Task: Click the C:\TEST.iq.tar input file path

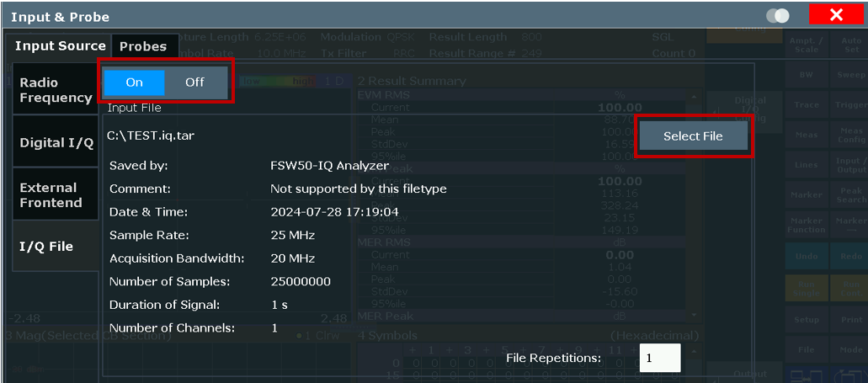Action: (x=151, y=136)
